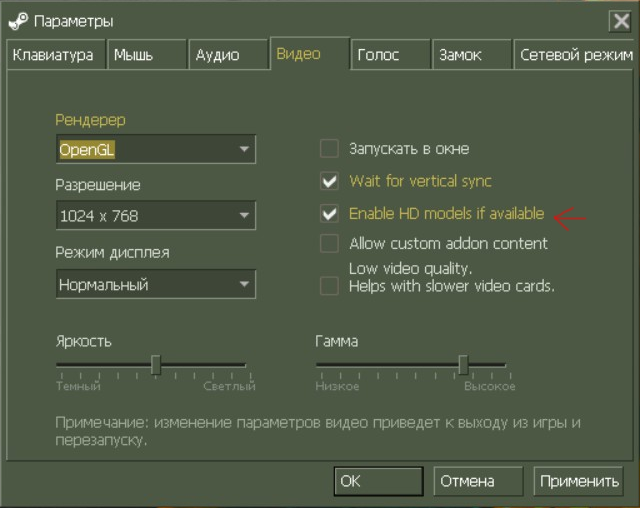Check Allow custom addon content
640x508 pixels.
[329, 243]
